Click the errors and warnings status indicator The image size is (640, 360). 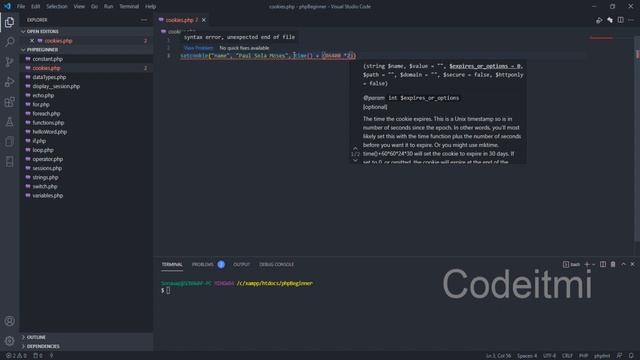16,356
